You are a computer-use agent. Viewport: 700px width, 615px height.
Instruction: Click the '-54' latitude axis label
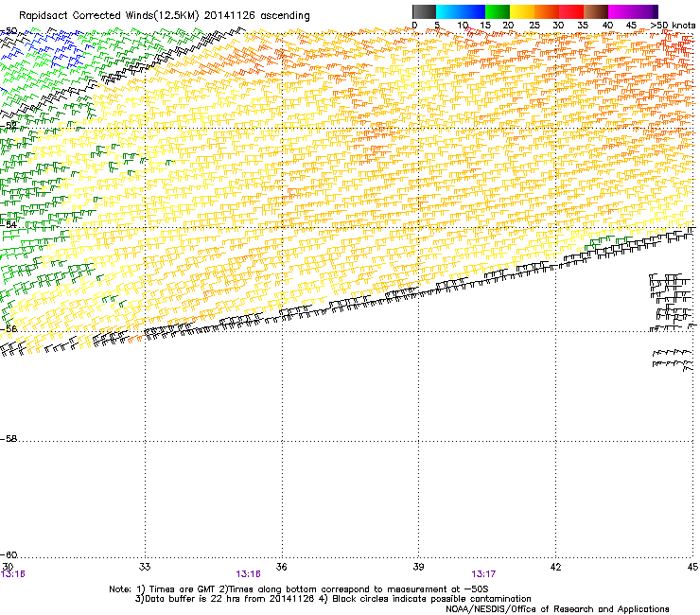click(9, 224)
